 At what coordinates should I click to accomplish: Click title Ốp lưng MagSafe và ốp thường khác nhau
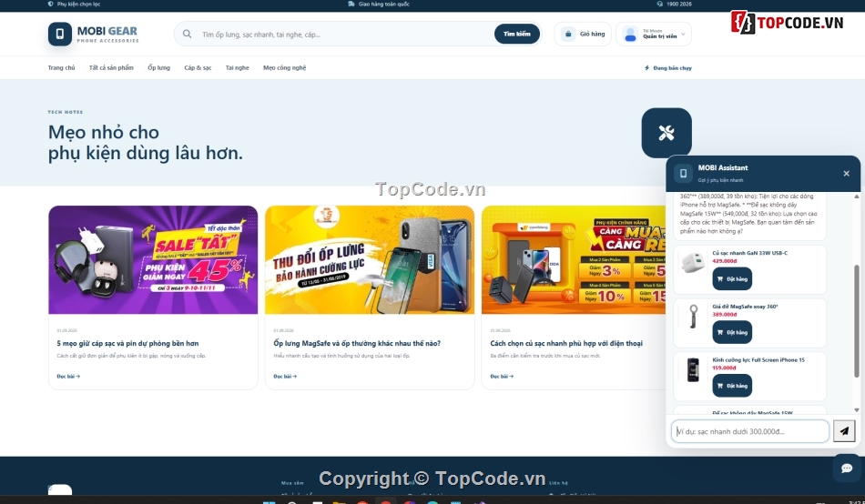[x=357, y=343]
